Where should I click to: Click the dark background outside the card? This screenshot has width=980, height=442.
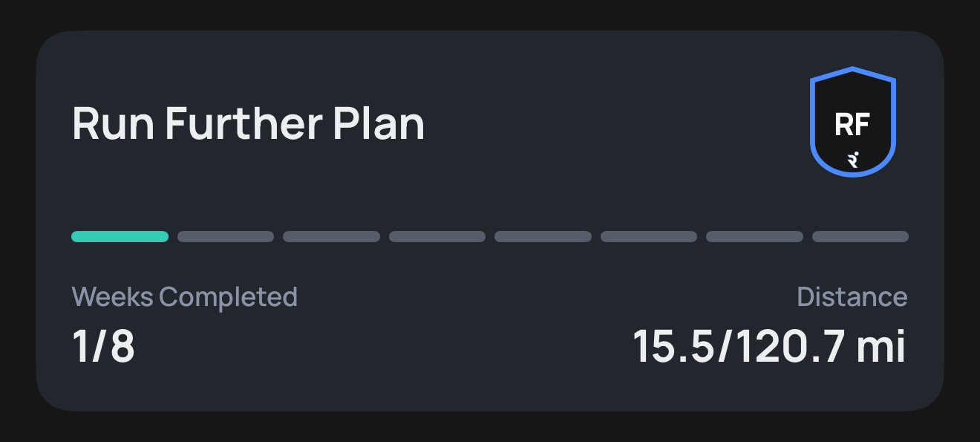pos(490,13)
